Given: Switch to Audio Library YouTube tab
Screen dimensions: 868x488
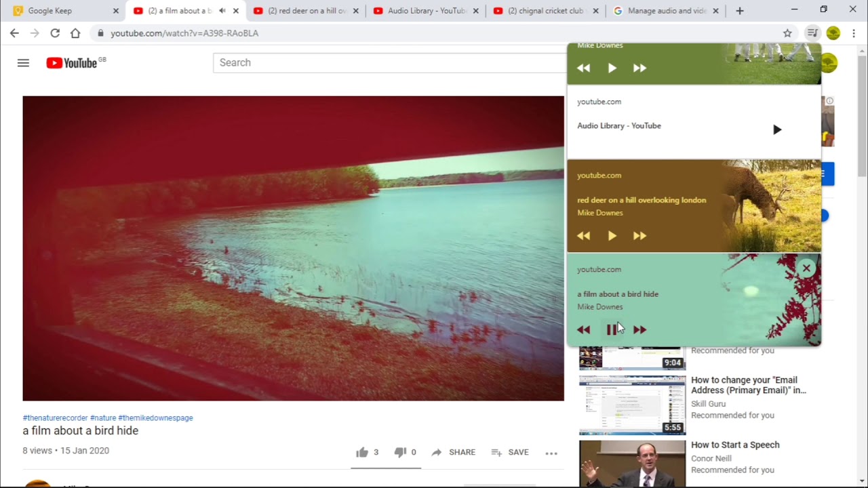Looking at the screenshot, I should pos(427,11).
